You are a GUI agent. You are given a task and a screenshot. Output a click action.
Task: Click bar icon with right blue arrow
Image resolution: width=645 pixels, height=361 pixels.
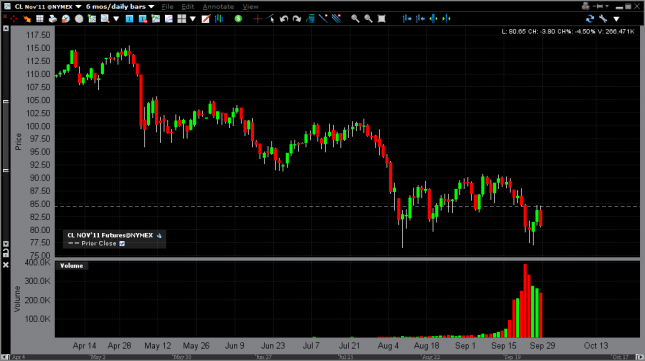(x=407, y=19)
